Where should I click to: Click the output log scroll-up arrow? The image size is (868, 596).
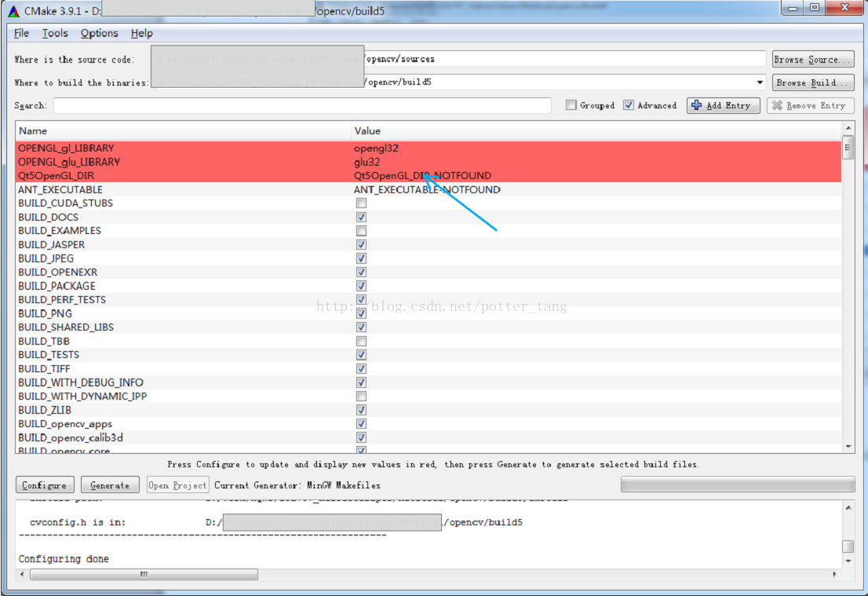tap(848, 507)
